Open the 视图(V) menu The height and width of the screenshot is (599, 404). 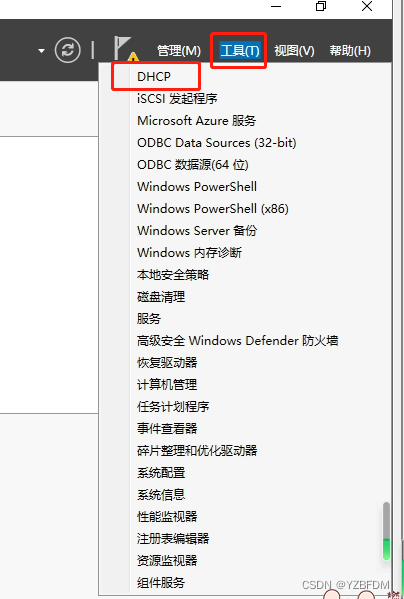click(x=294, y=51)
